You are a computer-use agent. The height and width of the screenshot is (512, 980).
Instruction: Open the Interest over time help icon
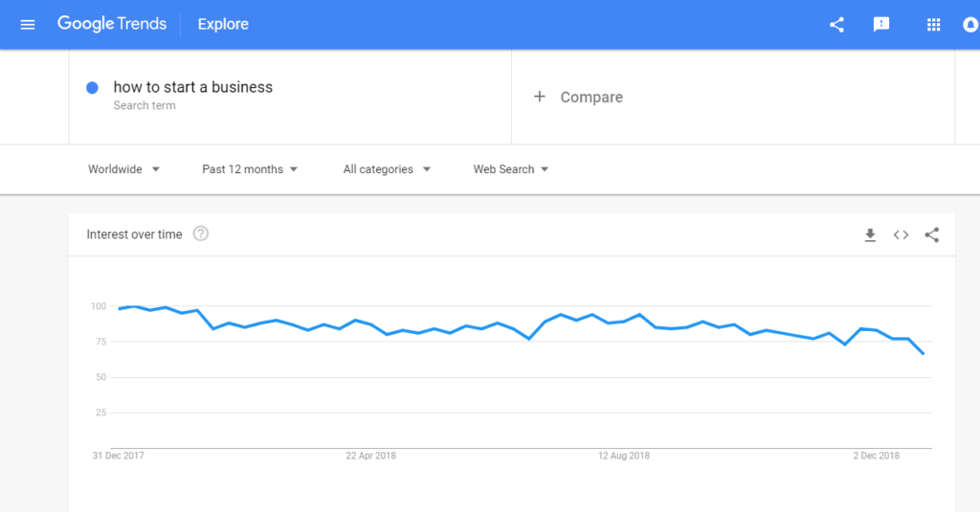coord(200,234)
